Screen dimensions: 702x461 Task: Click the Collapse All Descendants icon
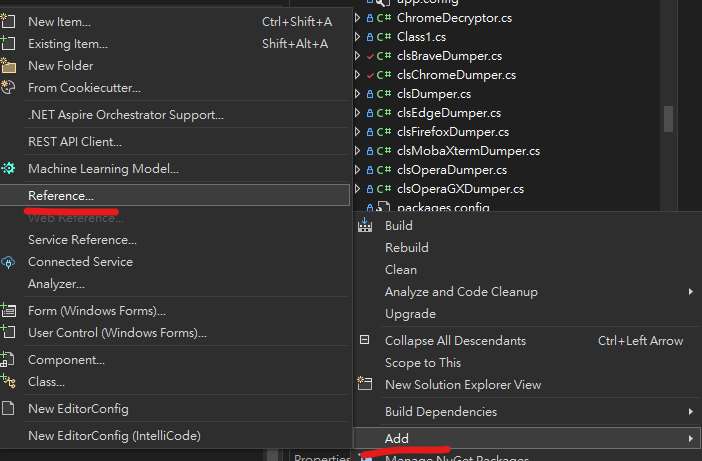point(365,340)
